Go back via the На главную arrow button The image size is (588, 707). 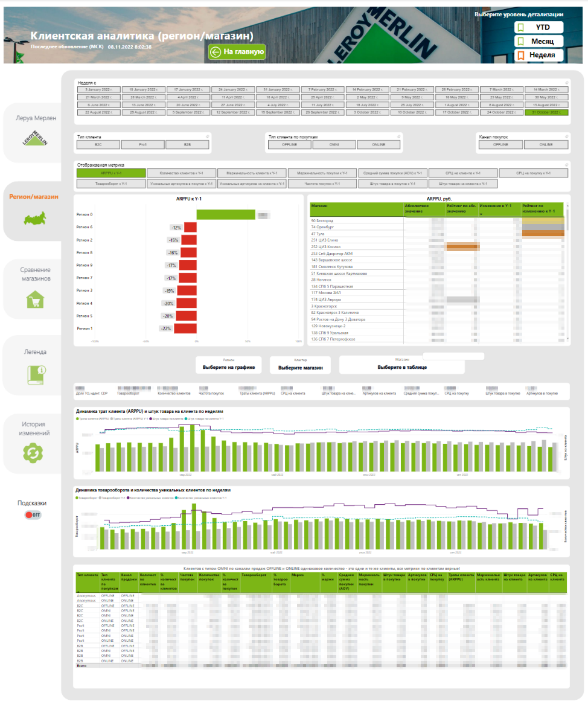[237, 51]
